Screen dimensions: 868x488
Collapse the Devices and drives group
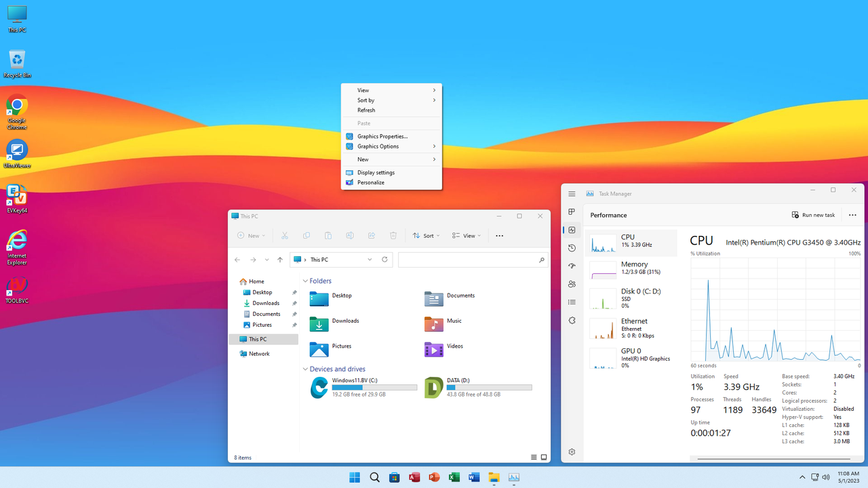tap(305, 369)
